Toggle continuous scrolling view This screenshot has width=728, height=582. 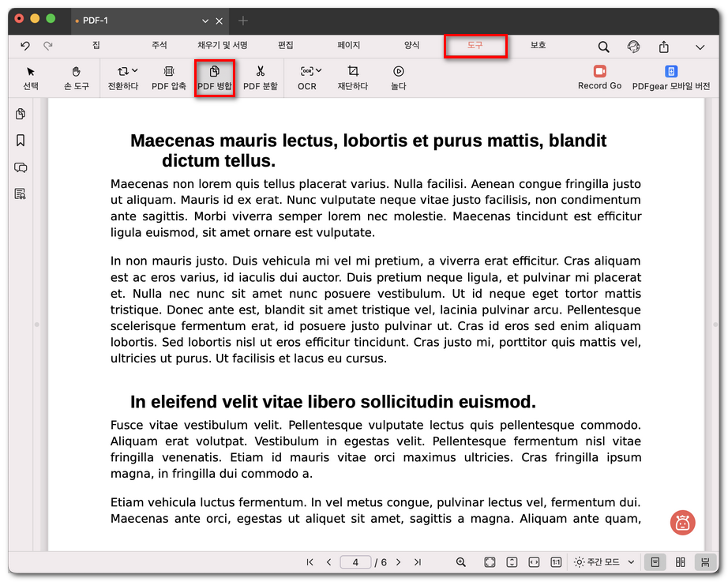[x=704, y=562]
